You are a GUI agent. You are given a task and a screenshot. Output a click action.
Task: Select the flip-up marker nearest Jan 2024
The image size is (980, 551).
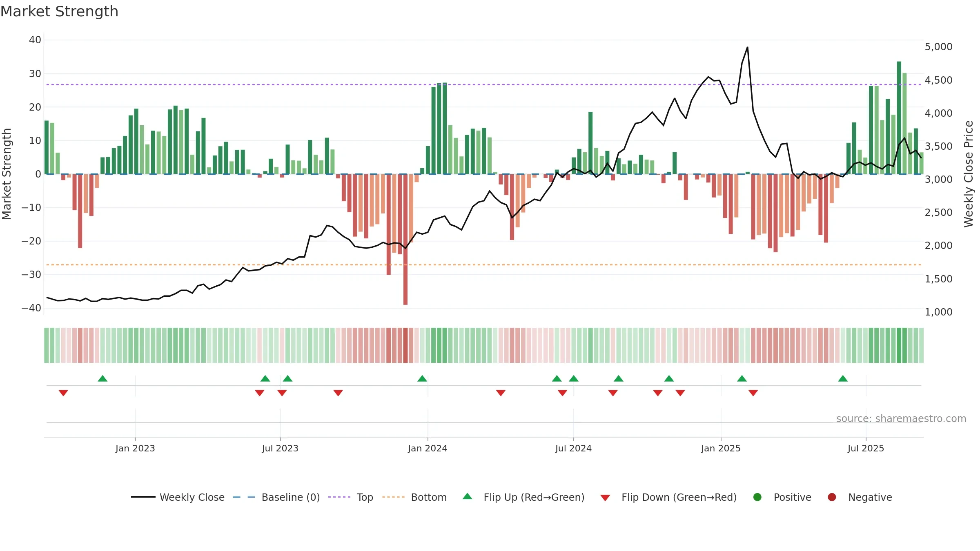(422, 378)
